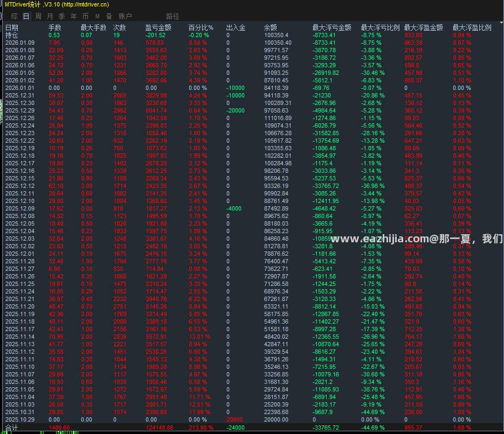Image resolution: width=504 pixels, height=434 pixels.
Task: Click the deposit value 20000 in red
Action: click(234, 419)
